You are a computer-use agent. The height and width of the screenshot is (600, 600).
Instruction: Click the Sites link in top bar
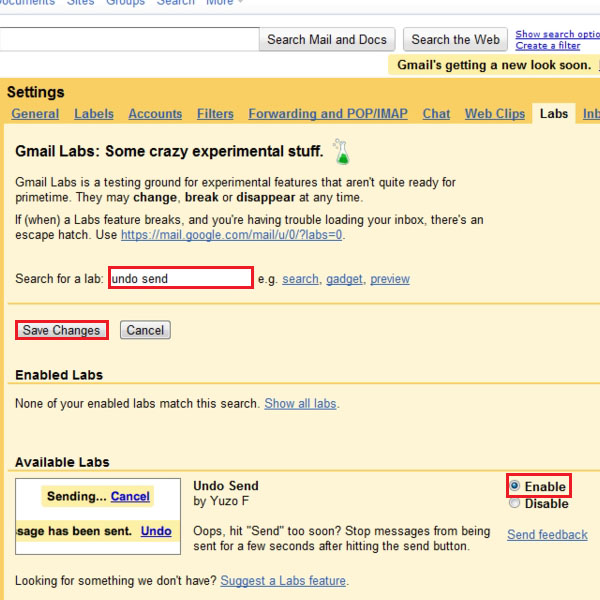click(x=80, y=2)
